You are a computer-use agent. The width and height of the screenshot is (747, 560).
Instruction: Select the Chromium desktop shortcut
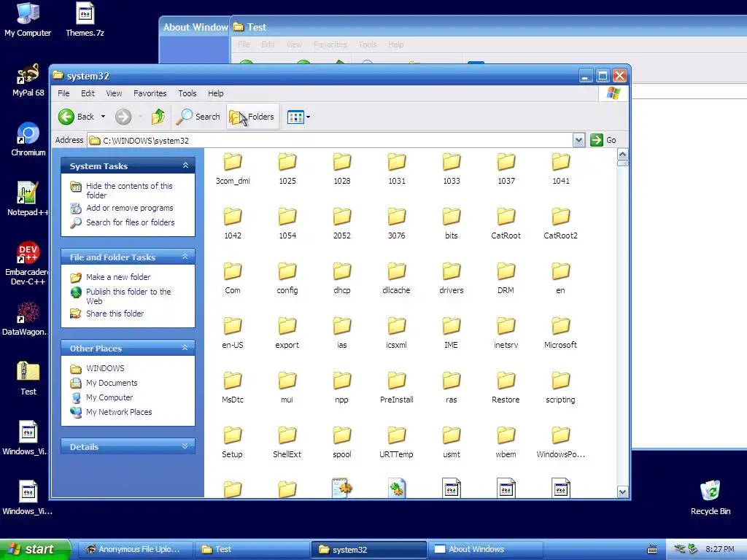pyautogui.click(x=28, y=139)
